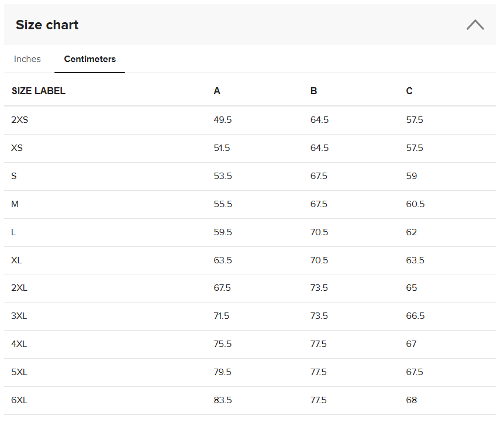Click the 4XL size row label
Image resolution: width=504 pixels, height=426 pixels.
19,344
